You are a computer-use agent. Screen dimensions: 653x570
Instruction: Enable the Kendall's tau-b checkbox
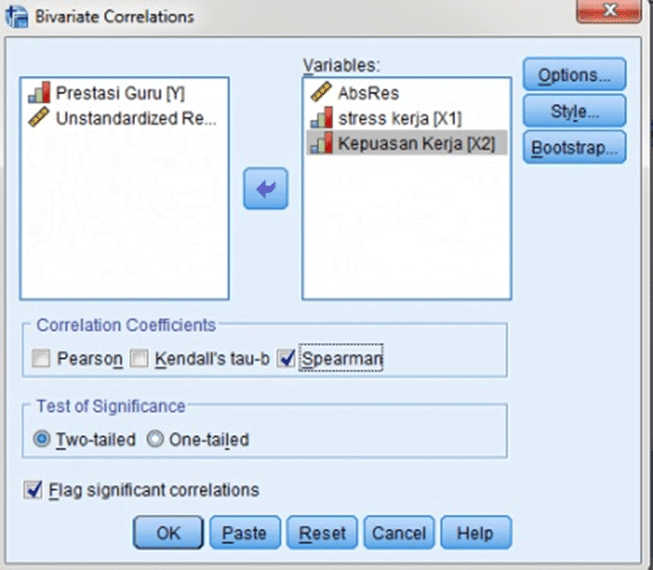point(139,358)
